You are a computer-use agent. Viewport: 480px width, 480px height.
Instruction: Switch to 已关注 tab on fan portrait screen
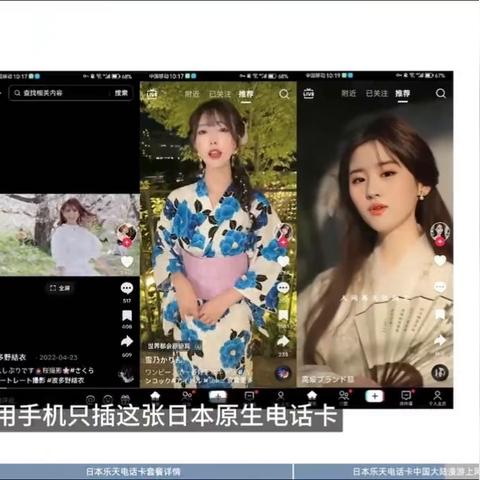point(377,93)
